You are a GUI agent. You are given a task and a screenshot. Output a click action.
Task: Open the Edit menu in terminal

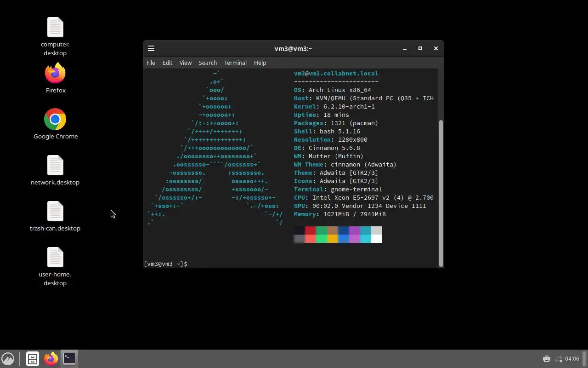[167, 63]
